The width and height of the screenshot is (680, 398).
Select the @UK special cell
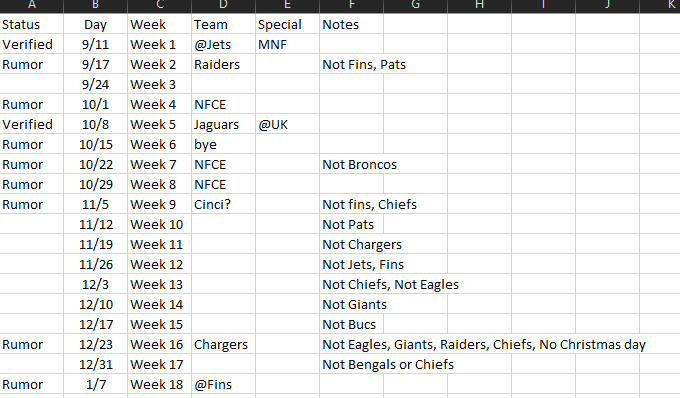pos(287,124)
